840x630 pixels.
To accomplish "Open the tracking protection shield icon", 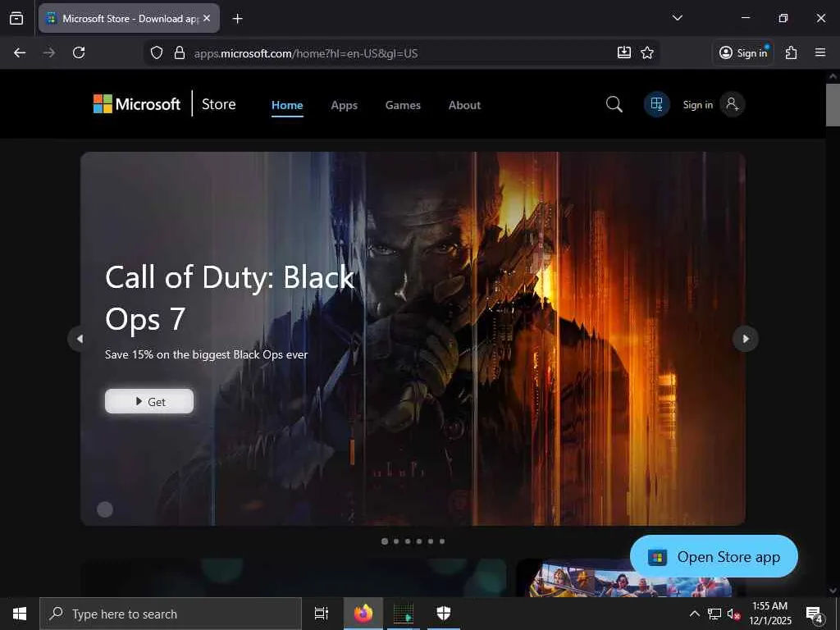I will point(157,53).
